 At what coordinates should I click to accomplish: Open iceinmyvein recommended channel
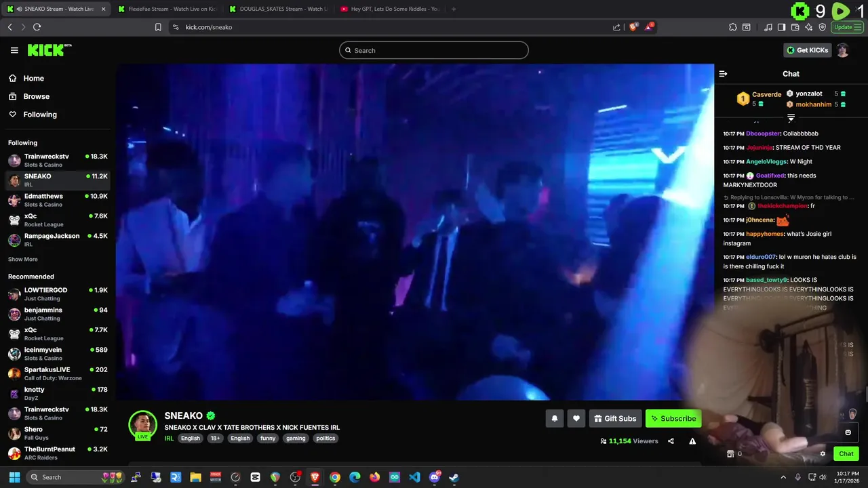tap(58, 354)
